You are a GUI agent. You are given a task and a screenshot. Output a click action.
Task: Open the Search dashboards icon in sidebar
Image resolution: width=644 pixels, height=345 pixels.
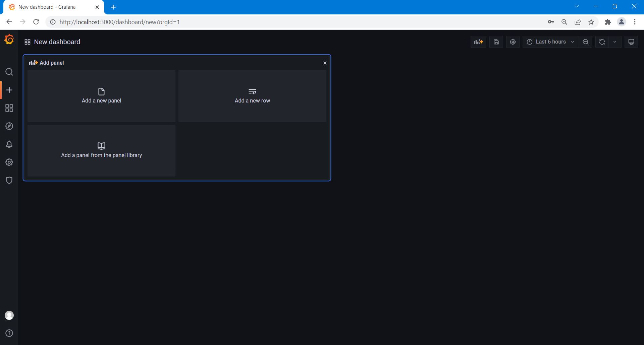point(9,72)
